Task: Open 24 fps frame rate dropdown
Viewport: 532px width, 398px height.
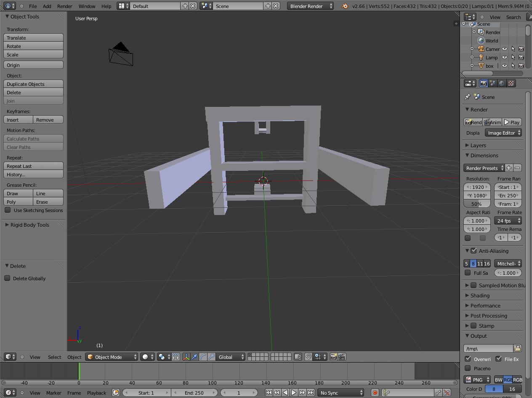Action: coord(508,220)
